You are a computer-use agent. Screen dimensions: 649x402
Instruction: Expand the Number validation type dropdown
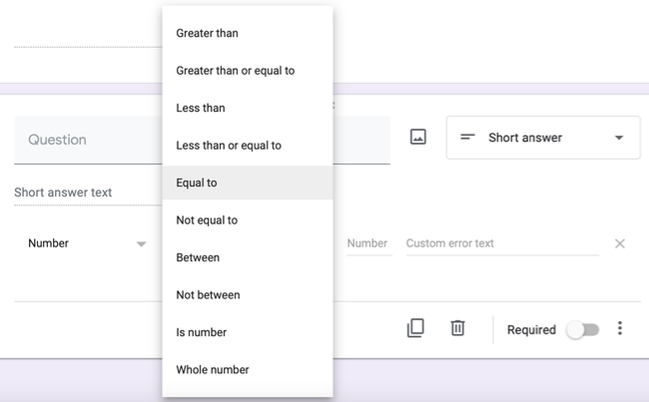pyautogui.click(x=87, y=243)
